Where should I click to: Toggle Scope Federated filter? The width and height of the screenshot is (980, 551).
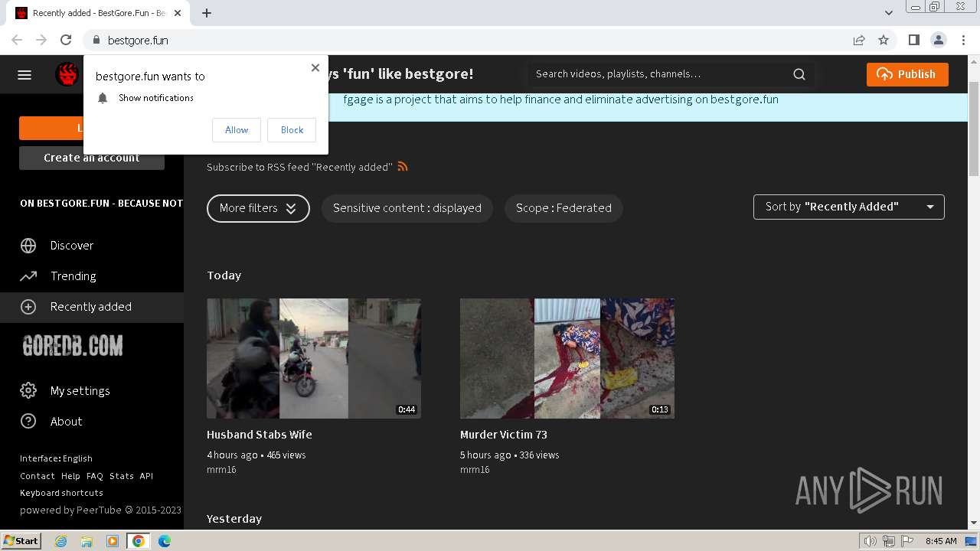click(563, 208)
